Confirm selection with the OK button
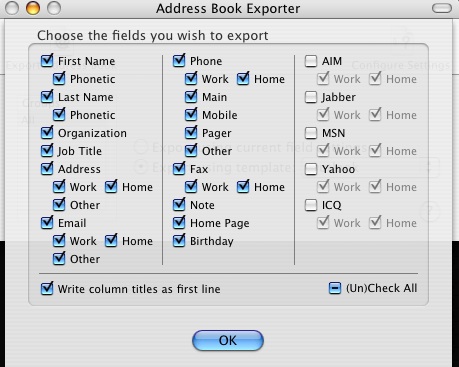Screen dimensions: 459x367 tap(228, 340)
